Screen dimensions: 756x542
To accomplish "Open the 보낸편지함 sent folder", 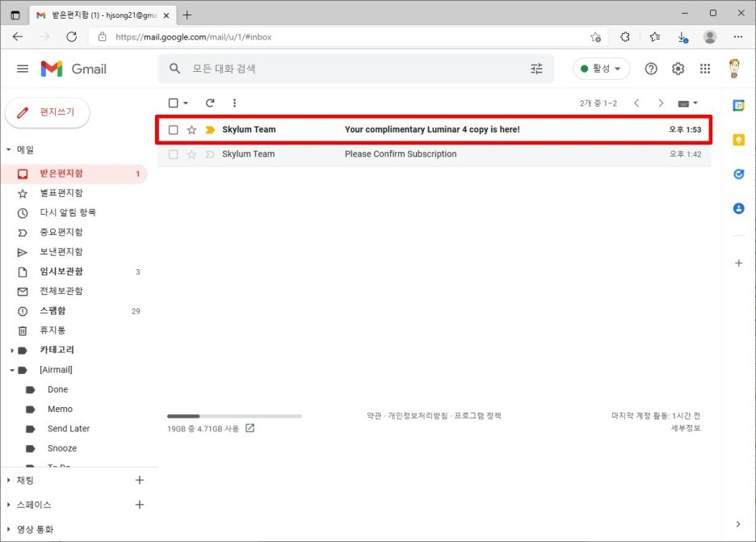I will pos(74,252).
